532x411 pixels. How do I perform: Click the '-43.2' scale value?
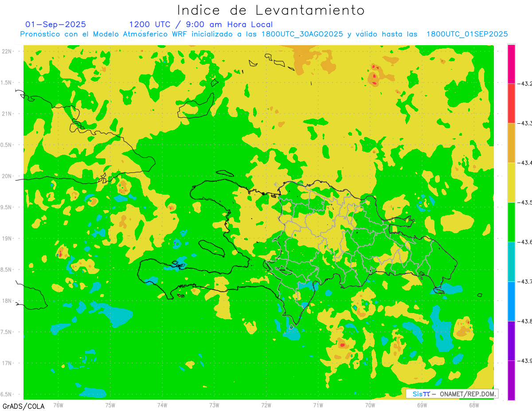(x=525, y=83)
